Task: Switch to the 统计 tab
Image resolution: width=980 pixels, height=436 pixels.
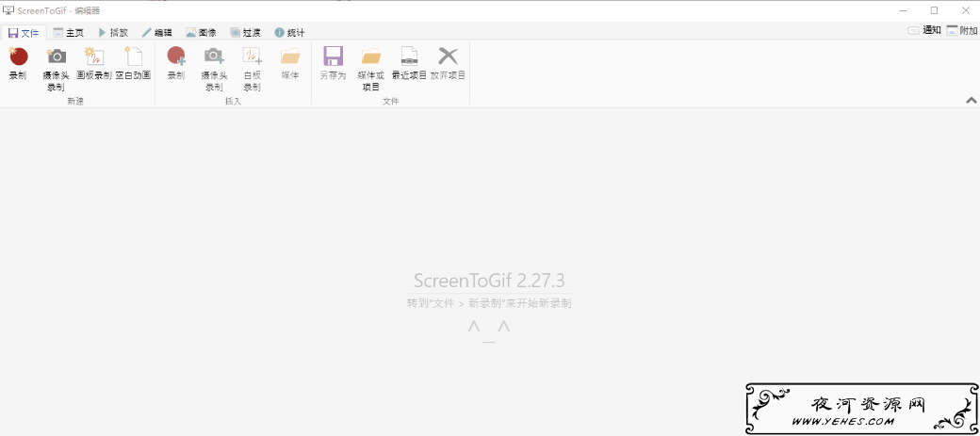Action: [x=289, y=32]
